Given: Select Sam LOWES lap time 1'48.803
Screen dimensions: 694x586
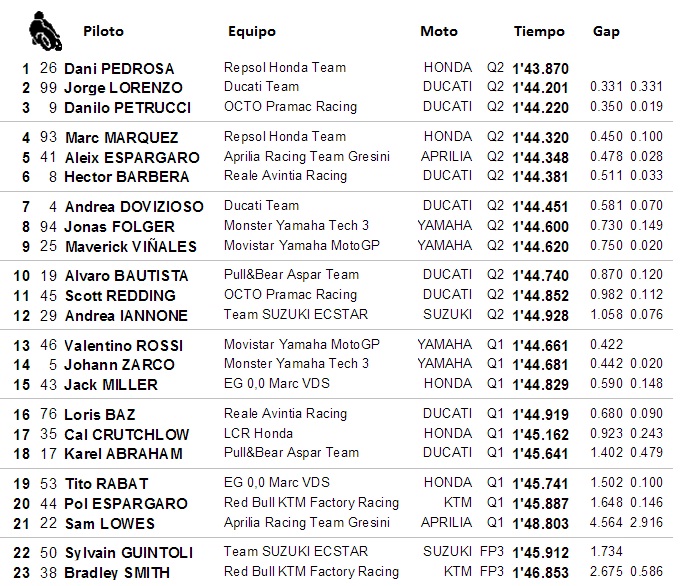Looking at the screenshot, I should point(540,524).
